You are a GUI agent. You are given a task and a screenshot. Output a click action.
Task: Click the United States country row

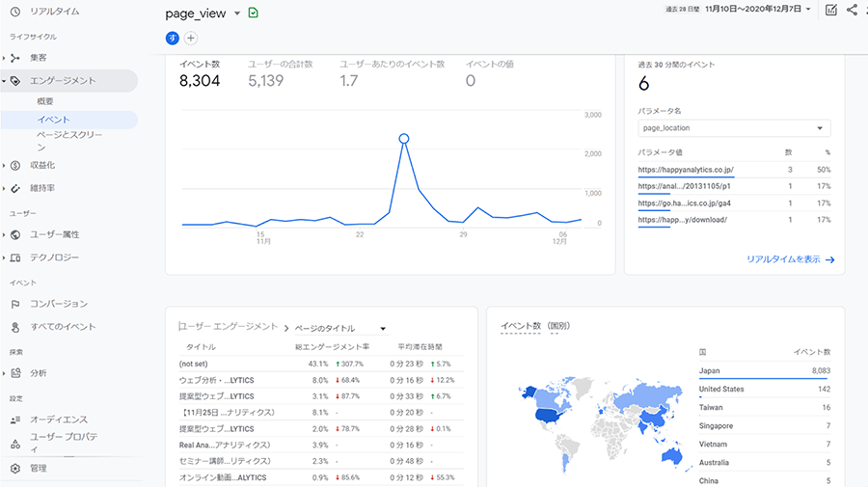765,389
